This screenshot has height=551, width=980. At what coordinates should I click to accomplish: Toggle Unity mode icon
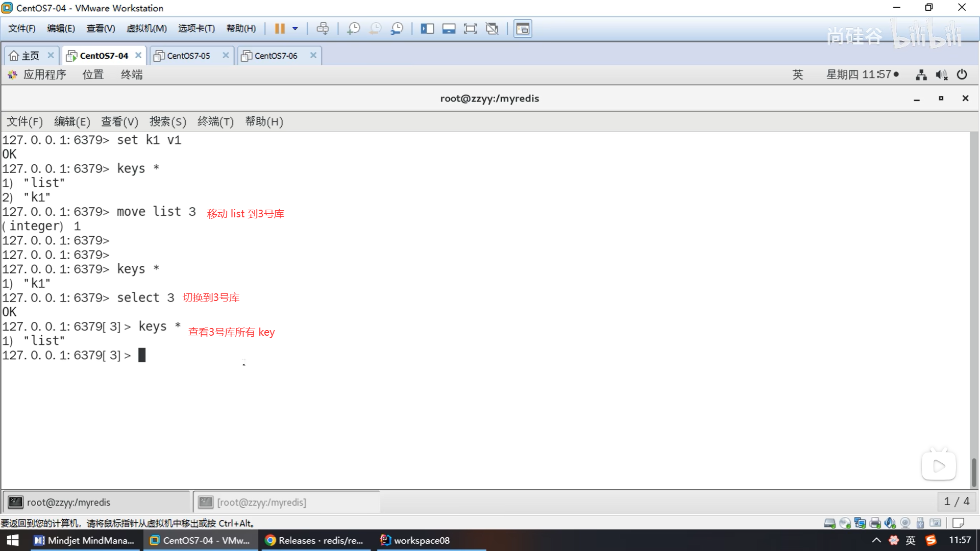[x=492, y=29]
